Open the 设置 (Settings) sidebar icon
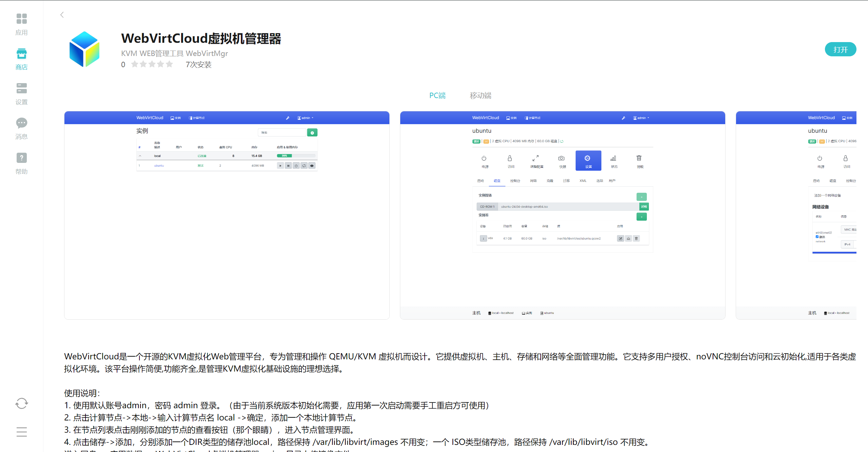This screenshot has width=868, height=452. 21,88
